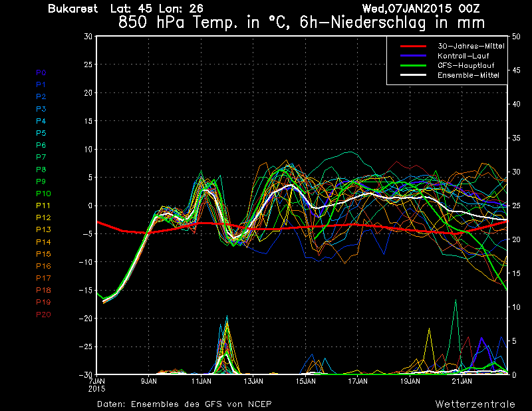
Task: Select the P5 ensemble member label
Action: 41,133
